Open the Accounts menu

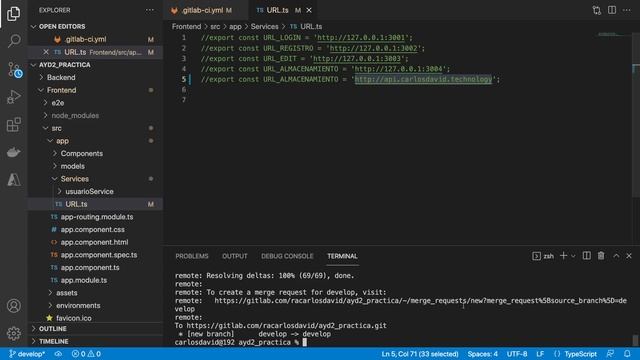click(13, 306)
